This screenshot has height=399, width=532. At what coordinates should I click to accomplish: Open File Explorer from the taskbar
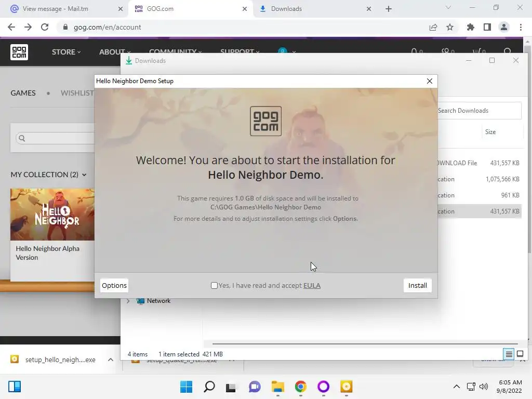click(278, 387)
